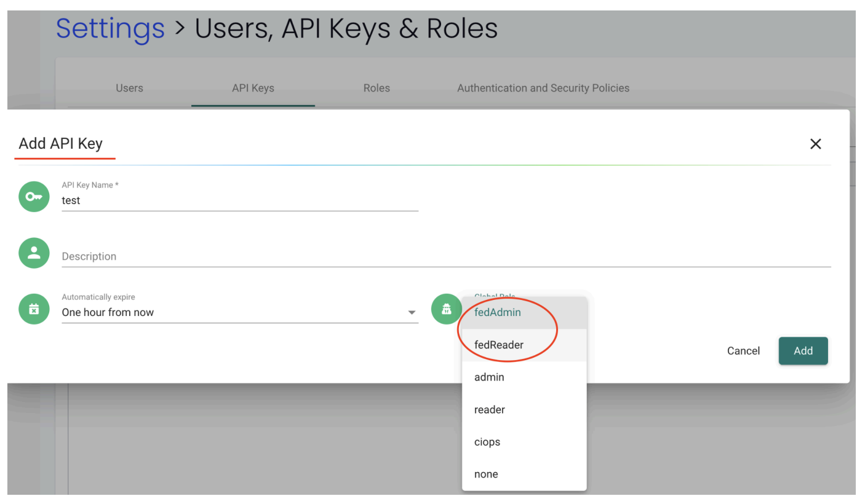
Task: Pick the admin role option
Action: 524,377
